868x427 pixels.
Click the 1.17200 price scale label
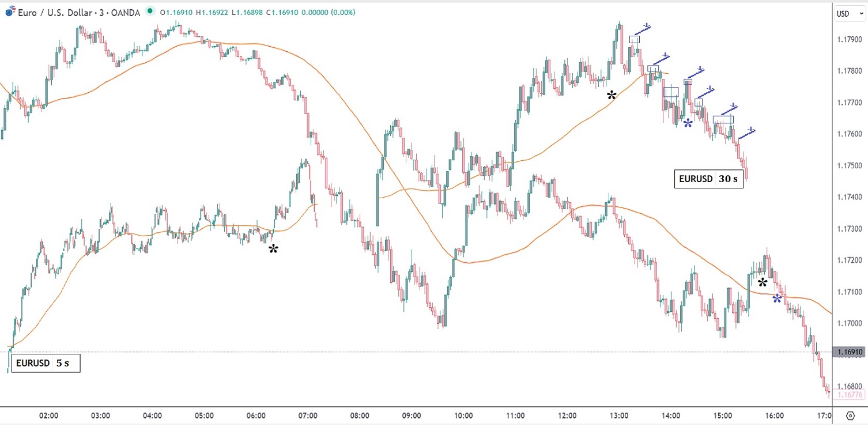[850, 260]
